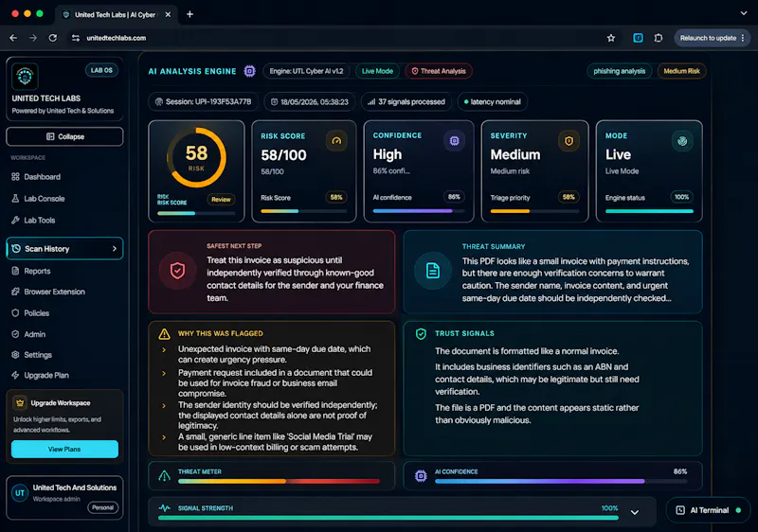Open Browser Extension in sidebar
Image resolution: width=758 pixels, height=532 pixels.
[x=64, y=292]
